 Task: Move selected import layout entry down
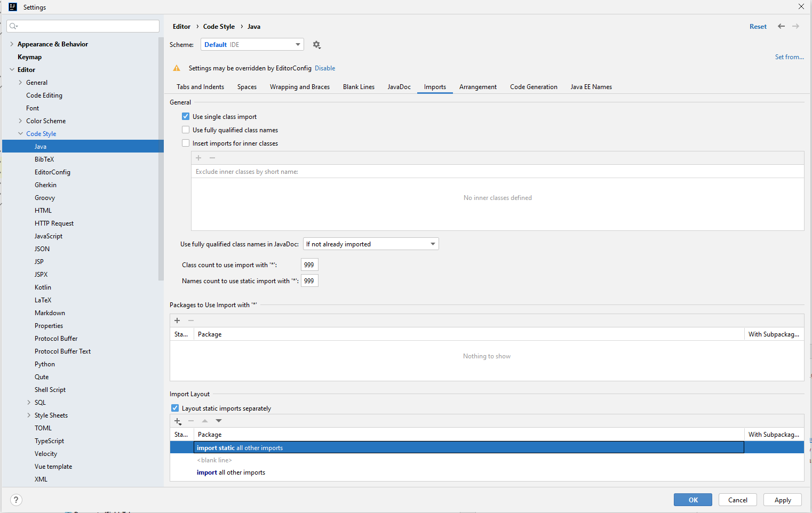coord(219,421)
